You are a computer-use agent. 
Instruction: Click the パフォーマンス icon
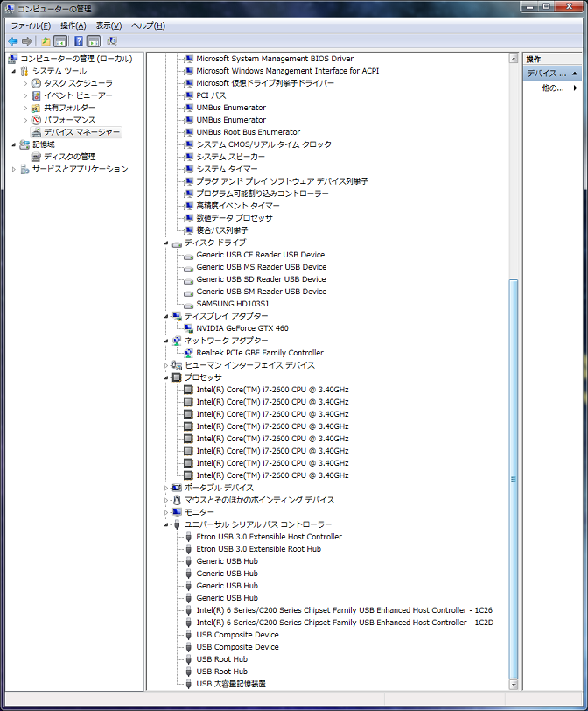point(36,120)
